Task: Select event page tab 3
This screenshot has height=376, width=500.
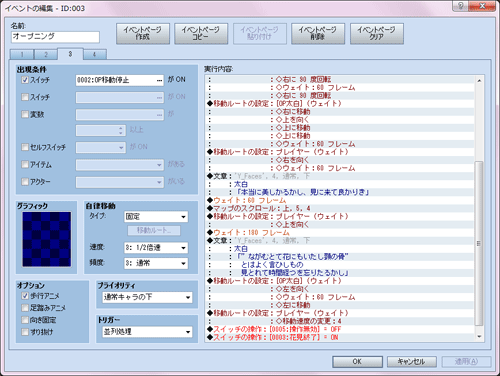Action: (x=70, y=54)
